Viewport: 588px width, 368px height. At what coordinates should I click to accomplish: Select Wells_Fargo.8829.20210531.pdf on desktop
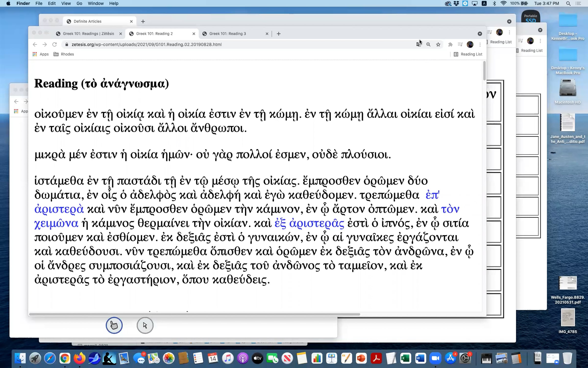568,290
